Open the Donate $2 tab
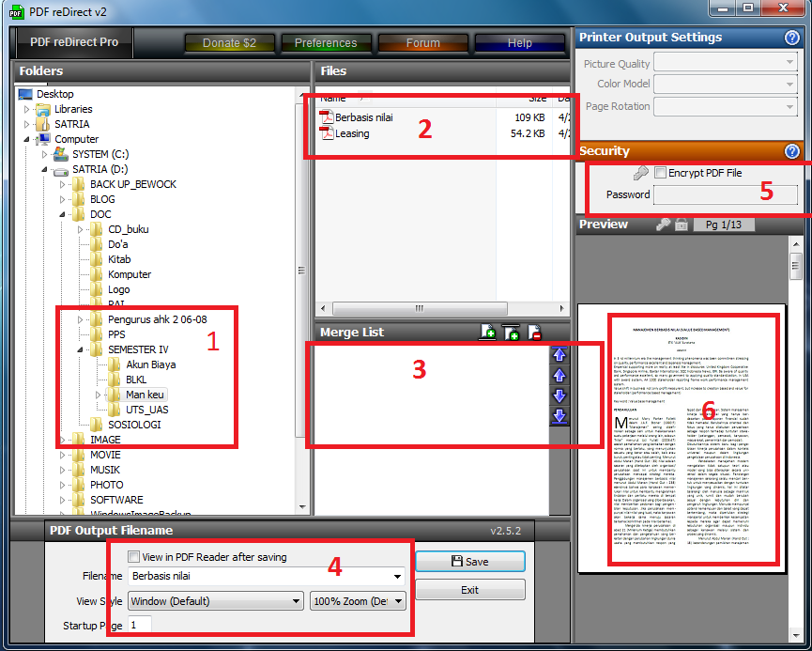Image resolution: width=812 pixels, height=651 pixels. coord(229,43)
